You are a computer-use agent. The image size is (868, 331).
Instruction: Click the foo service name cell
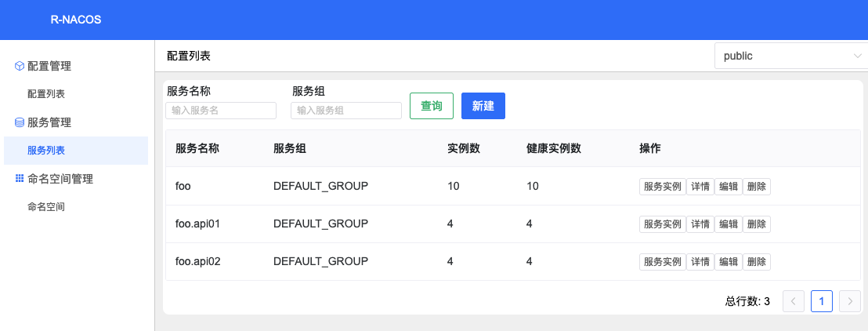coord(183,187)
